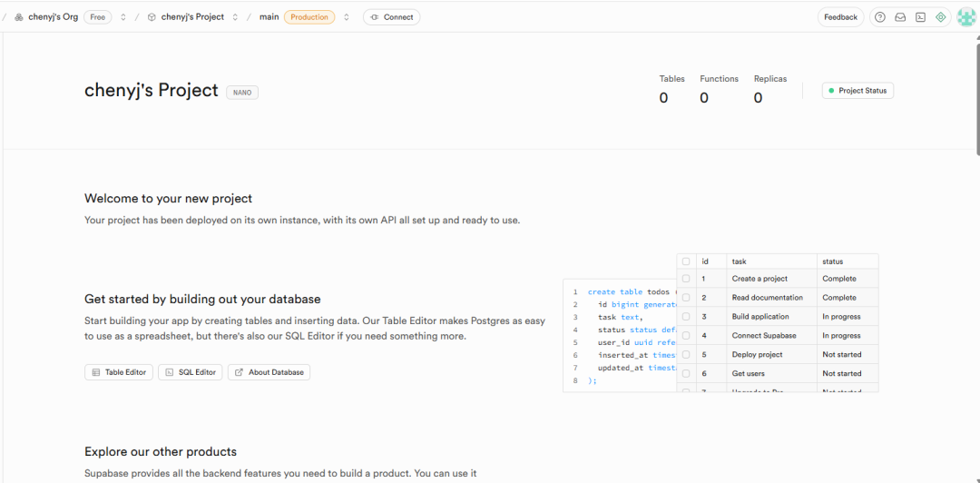Click the NANO compute badge
The width and height of the screenshot is (980, 483).
coord(242,92)
